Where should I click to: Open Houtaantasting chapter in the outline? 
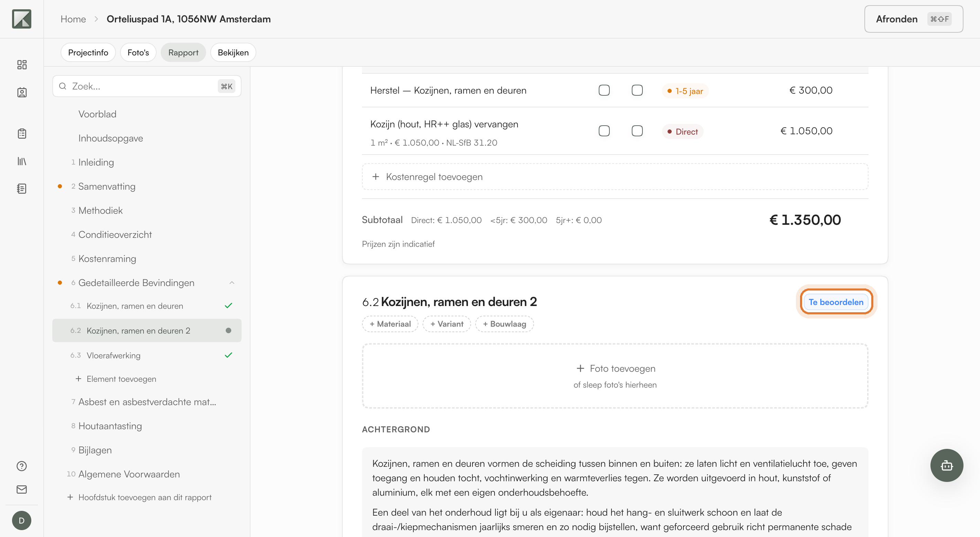tap(110, 426)
